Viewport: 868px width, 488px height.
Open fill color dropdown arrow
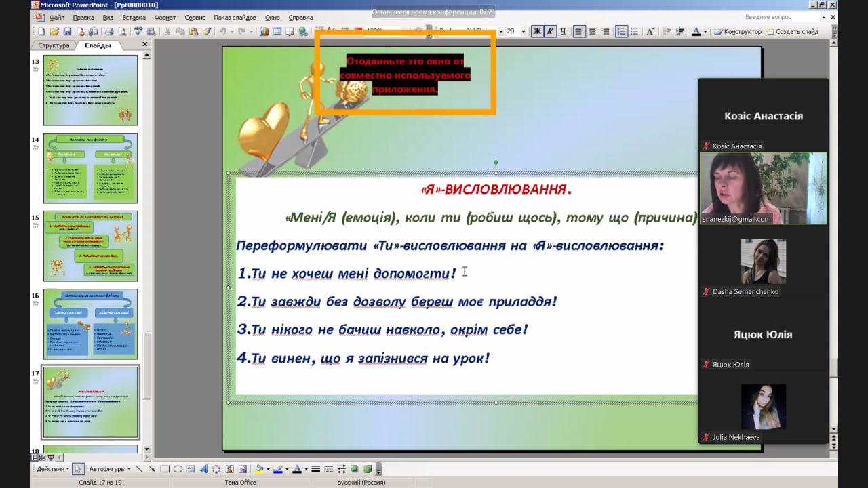click(268, 468)
